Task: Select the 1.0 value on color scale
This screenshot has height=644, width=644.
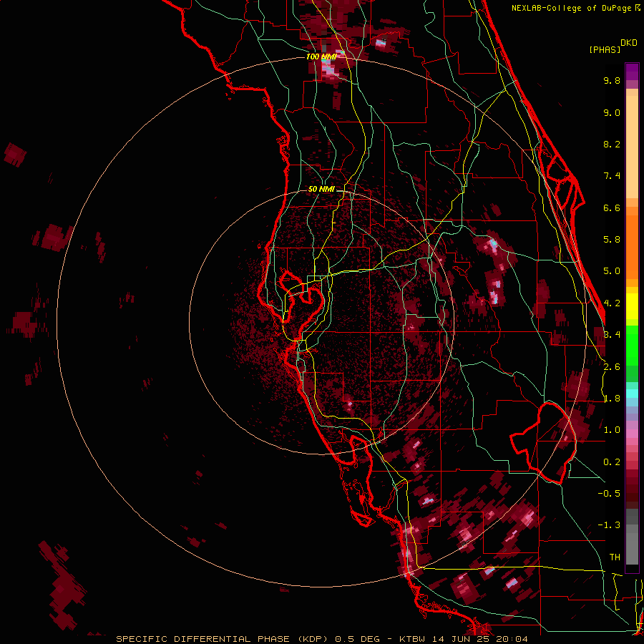Action: pyautogui.click(x=612, y=430)
